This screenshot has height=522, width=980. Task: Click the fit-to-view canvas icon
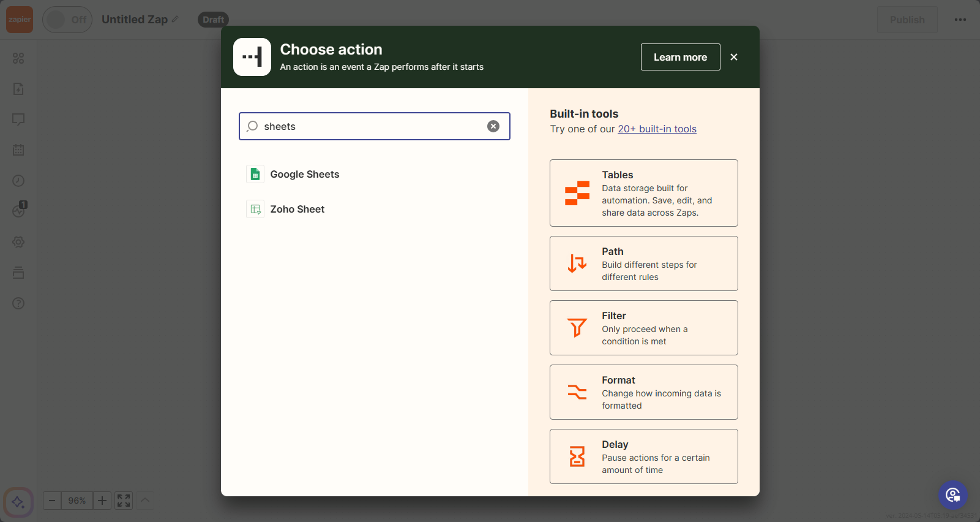pos(124,501)
